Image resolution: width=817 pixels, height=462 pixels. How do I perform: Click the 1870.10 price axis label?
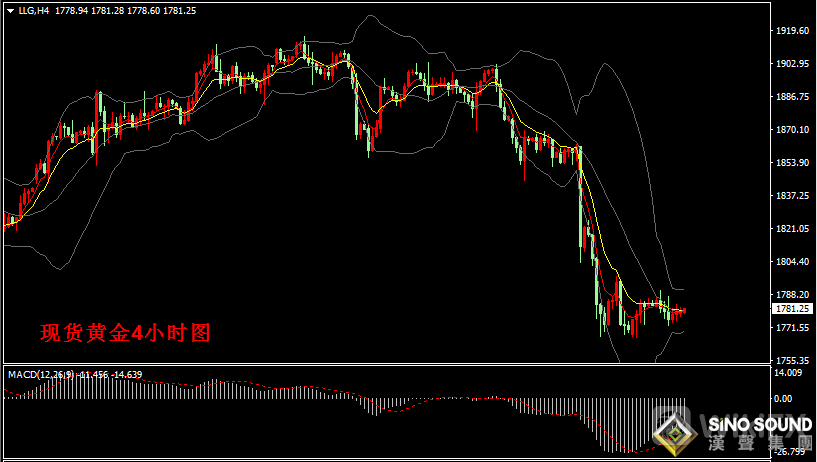coord(792,130)
